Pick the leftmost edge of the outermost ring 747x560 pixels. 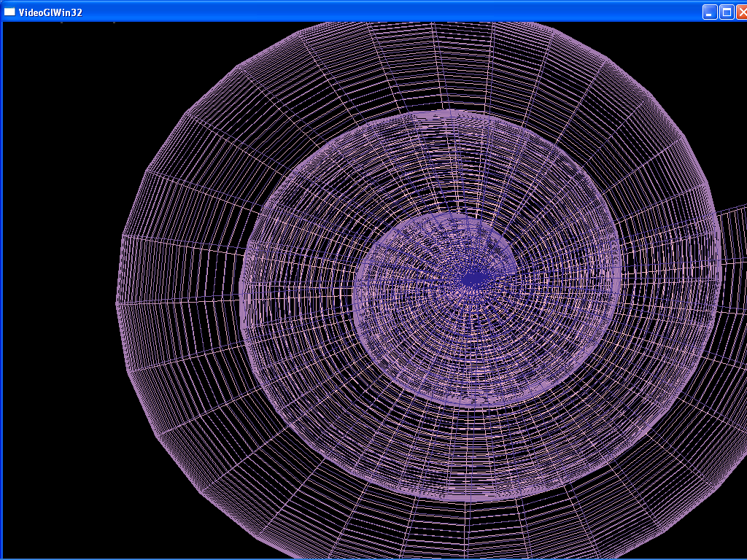[118, 303]
